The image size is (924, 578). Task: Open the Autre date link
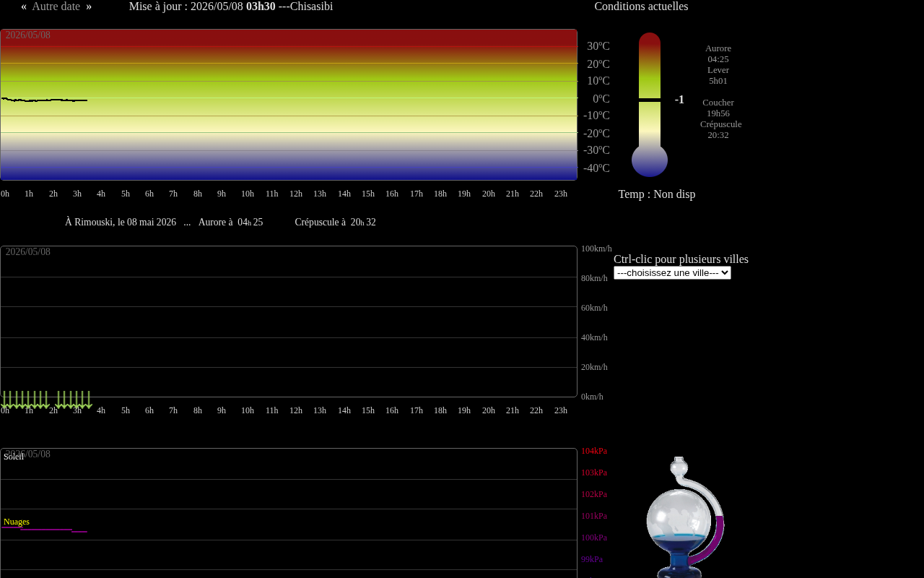click(56, 7)
